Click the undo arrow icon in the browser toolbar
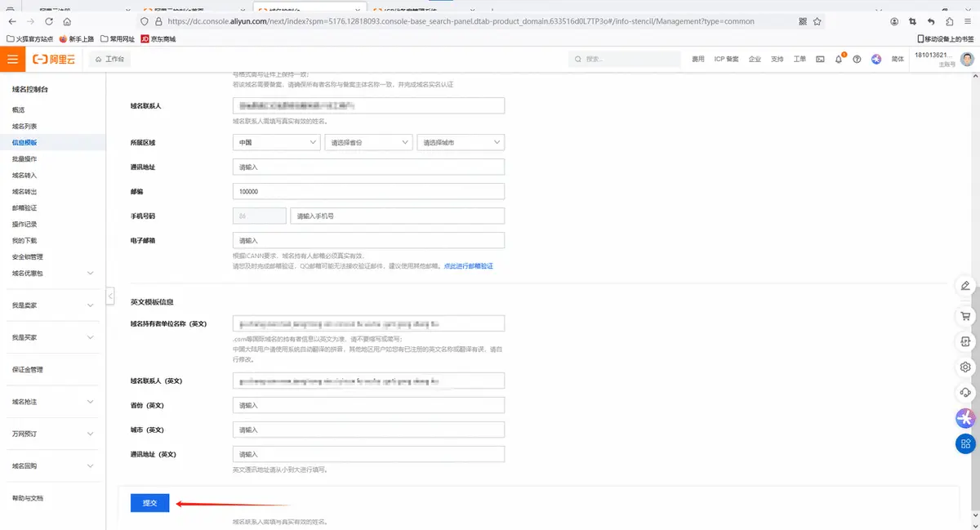 (931, 21)
